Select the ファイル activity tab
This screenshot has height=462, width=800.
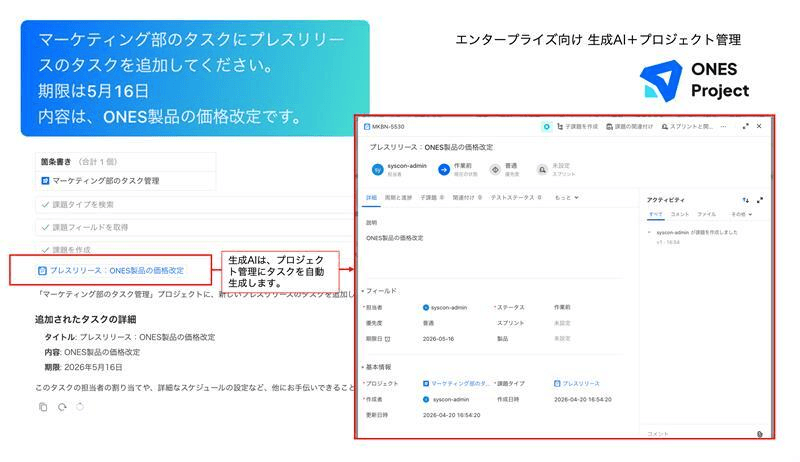tap(707, 214)
